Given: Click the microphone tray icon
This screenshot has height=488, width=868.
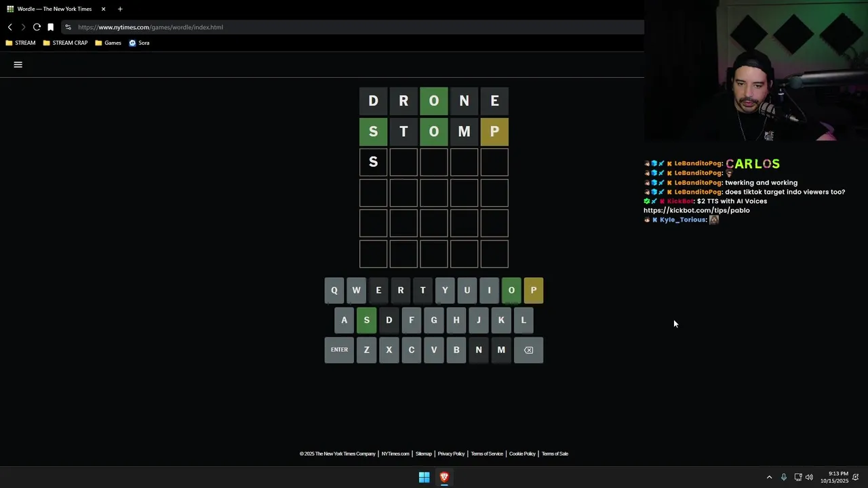Looking at the screenshot, I should tap(784, 477).
